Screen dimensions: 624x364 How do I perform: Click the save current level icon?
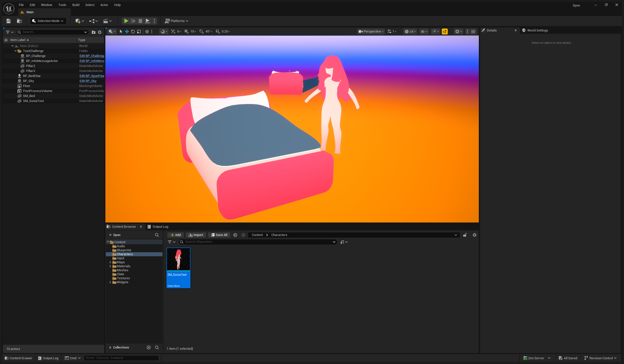pyautogui.click(x=9, y=21)
